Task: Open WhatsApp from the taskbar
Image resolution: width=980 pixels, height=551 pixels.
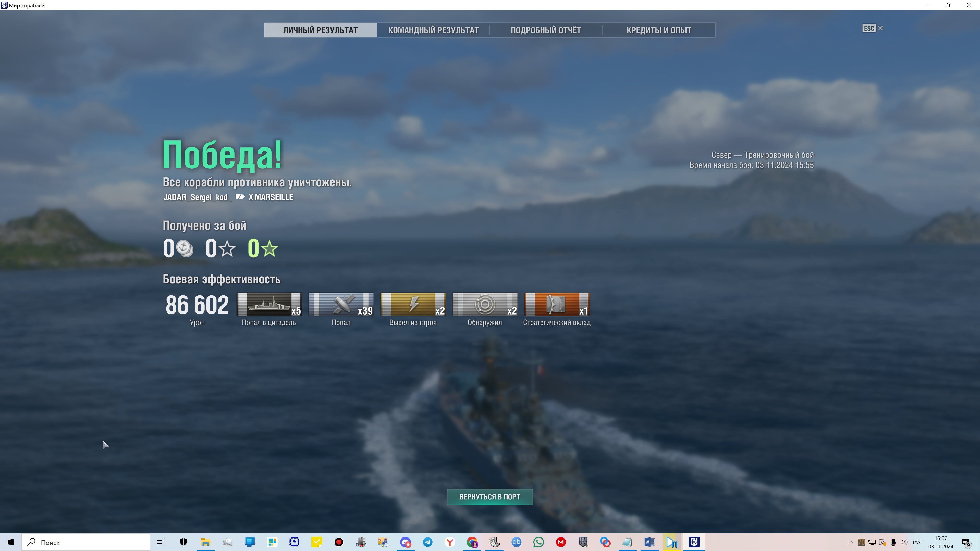Action: pos(539,542)
